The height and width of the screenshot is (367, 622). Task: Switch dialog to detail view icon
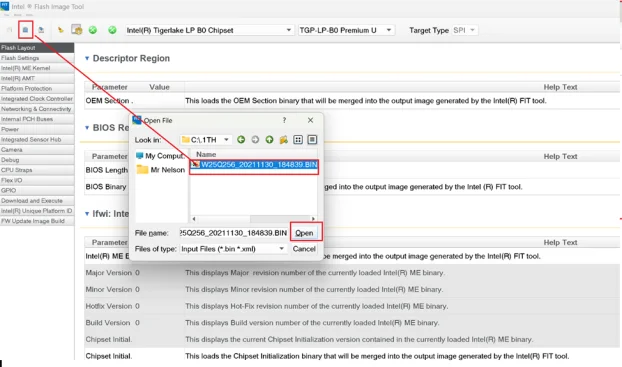click(312, 140)
